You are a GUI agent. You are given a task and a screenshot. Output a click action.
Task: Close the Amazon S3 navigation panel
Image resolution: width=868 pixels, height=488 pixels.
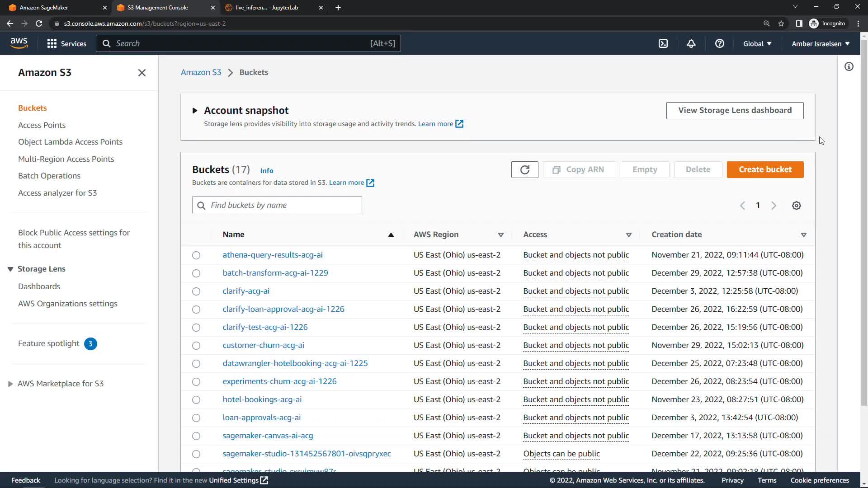coord(142,73)
